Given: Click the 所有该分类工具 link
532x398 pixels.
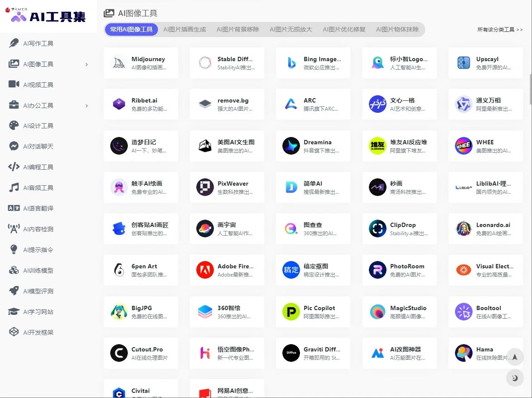Looking at the screenshot, I should point(500,29).
